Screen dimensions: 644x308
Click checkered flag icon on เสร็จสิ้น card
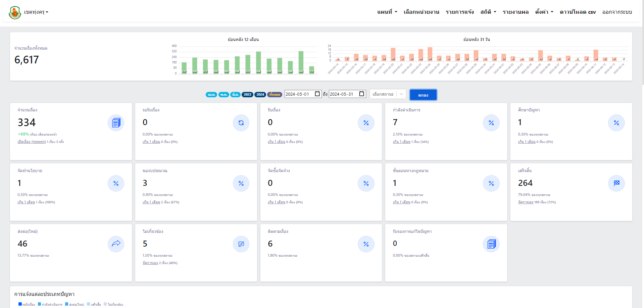[x=616, y=184]
